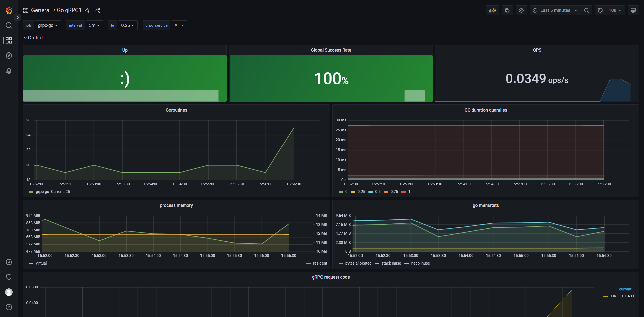
Task: Toggle the virtual memory legend series
Action: 41,263
